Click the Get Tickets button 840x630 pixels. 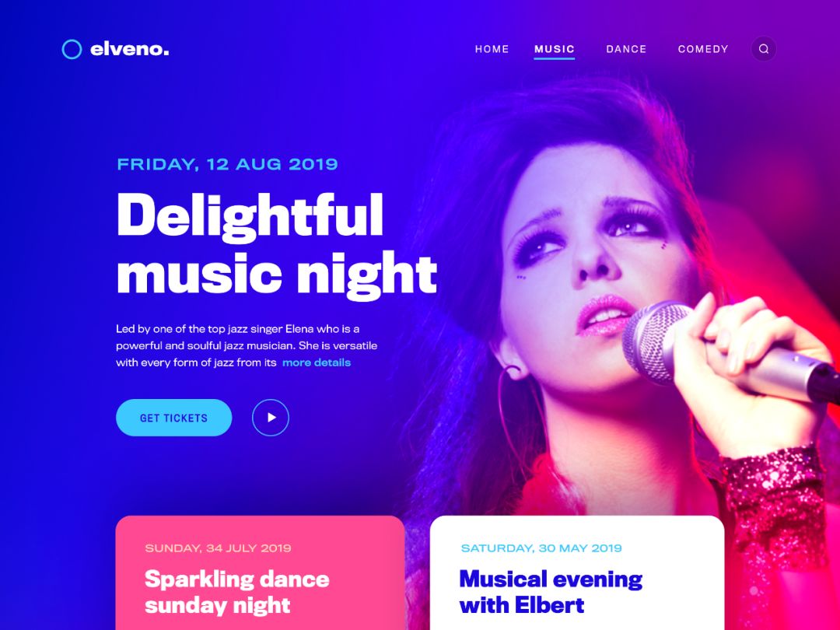(173, 418)
